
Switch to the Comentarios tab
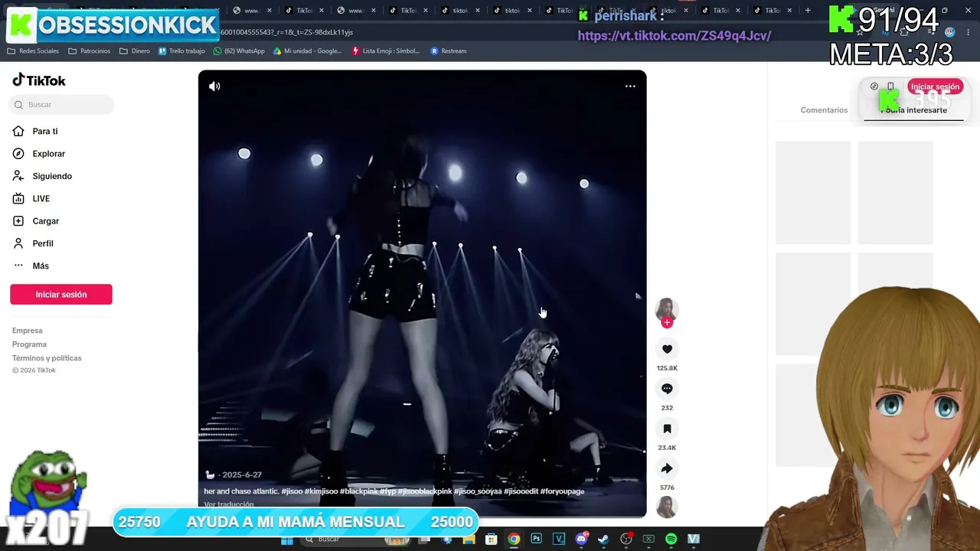[x=824, y=110]
